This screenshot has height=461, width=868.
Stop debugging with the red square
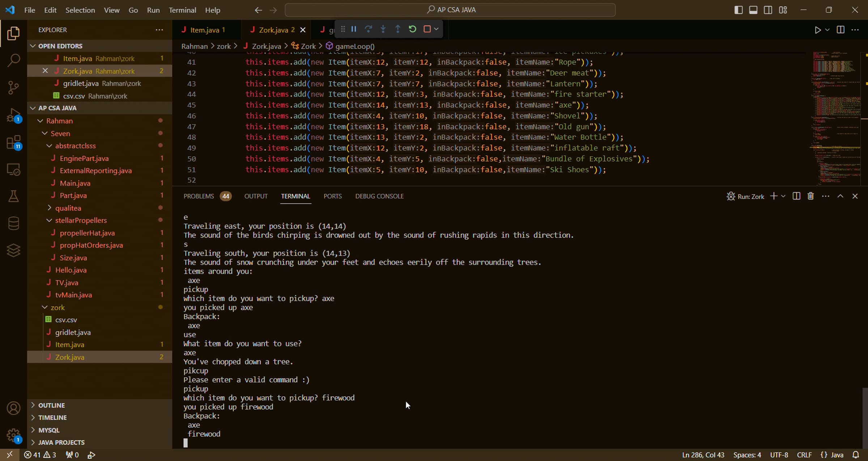[427, 29]
